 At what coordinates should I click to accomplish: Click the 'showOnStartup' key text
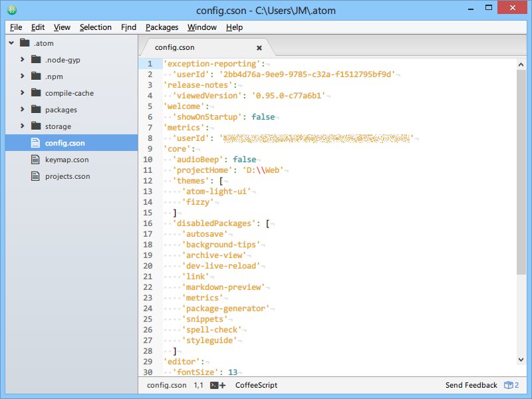tap(207, 117)
